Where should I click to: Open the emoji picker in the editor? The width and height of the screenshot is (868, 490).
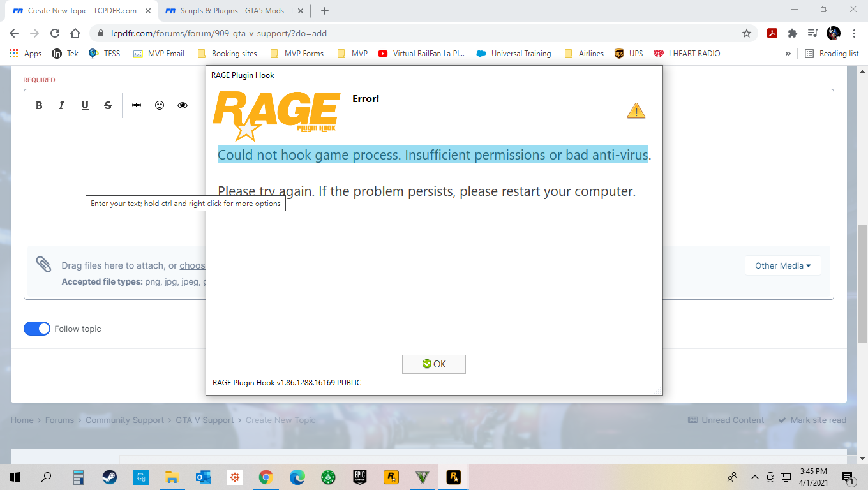(160, 105)
